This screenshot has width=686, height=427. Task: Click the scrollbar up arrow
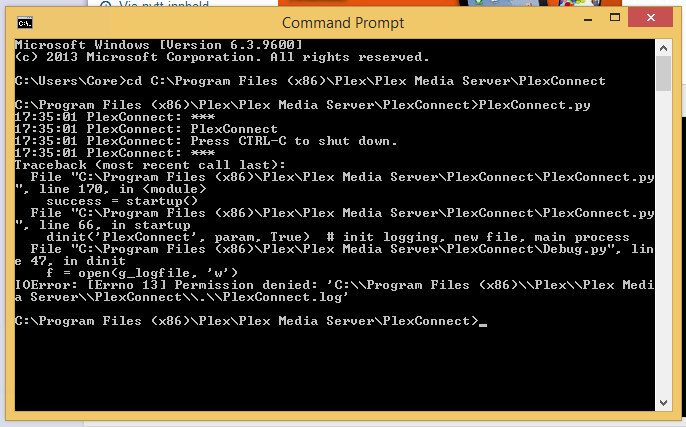[x=663, y=48]
